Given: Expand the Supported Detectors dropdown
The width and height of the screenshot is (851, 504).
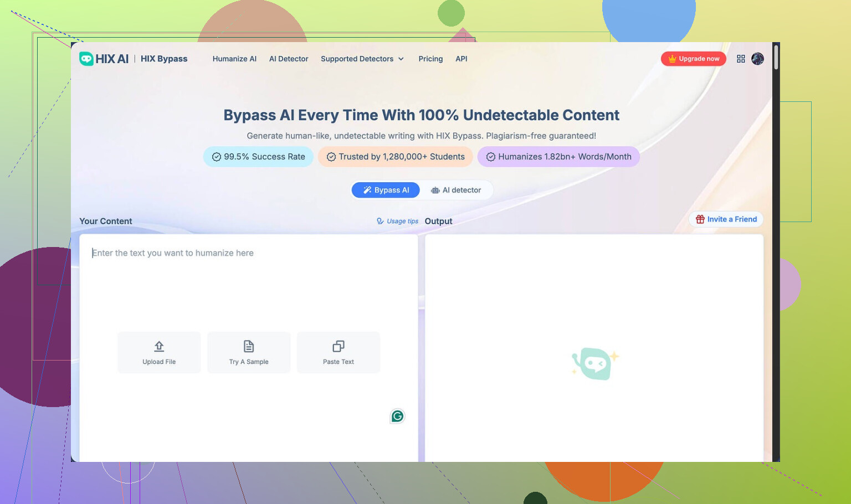Looking at the screenshot, I should point(362,59).
